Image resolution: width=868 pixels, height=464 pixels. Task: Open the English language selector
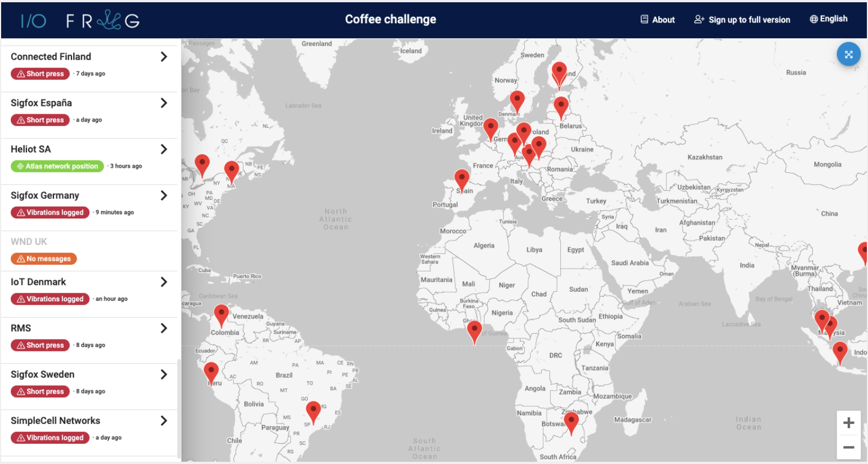pyautogui.click(x=829, y=19)
